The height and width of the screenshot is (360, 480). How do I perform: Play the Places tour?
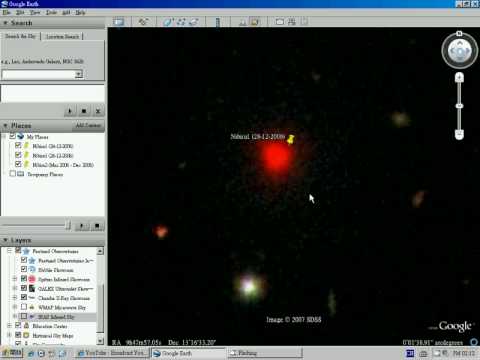(82, 226)
